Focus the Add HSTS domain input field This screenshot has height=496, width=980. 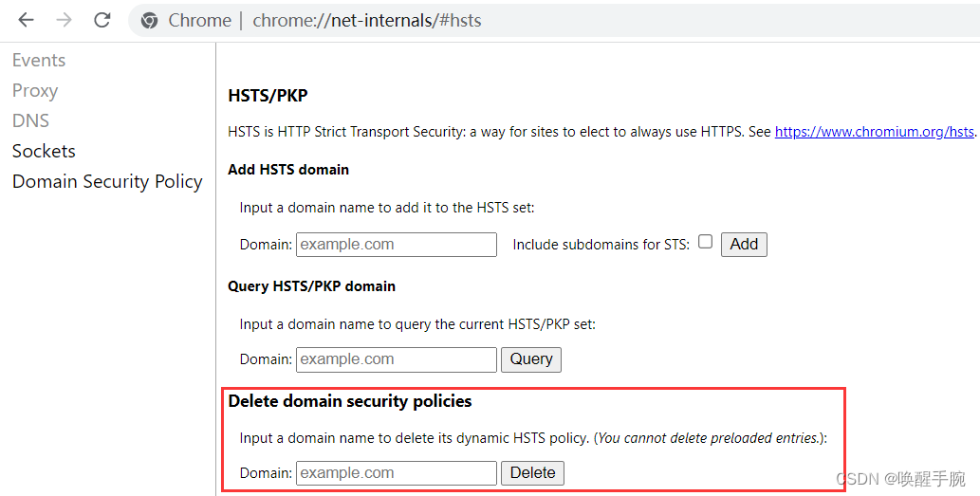[x=397, y=245]
